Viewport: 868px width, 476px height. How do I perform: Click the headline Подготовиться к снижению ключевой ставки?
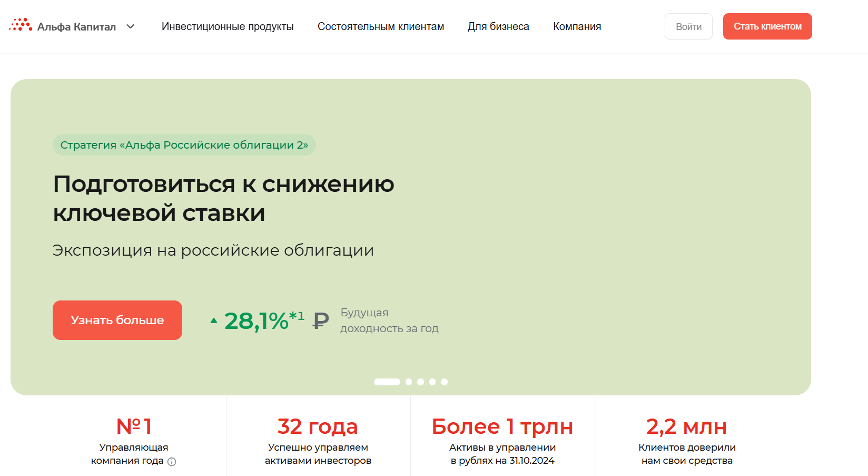coord(224,198)
